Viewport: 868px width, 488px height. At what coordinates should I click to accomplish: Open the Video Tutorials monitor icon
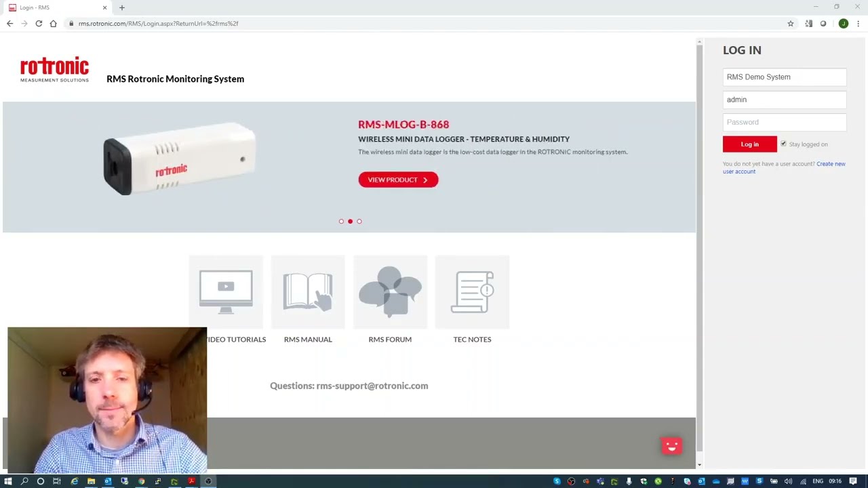click(226, 292)
